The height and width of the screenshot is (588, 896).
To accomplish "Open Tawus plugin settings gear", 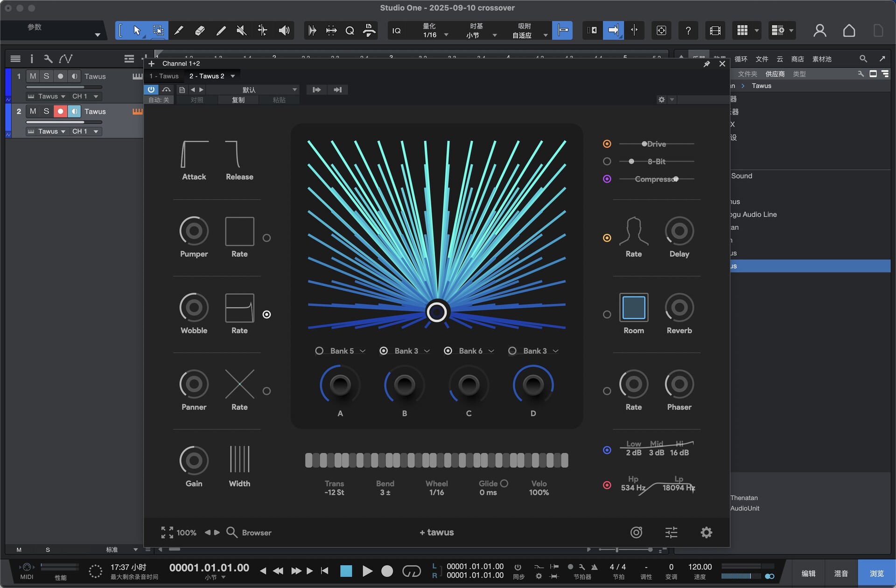I will 706,533.
